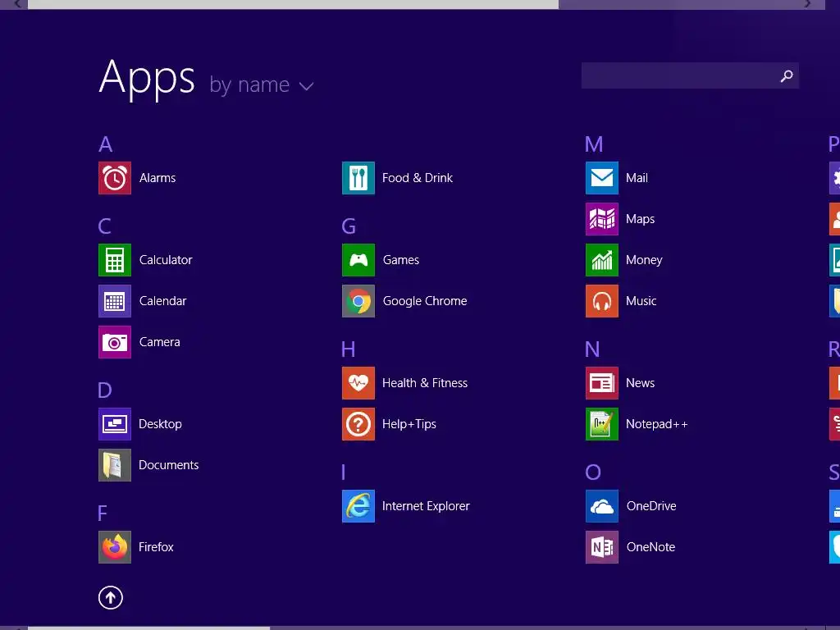Open the 'by name' sort dropdown
This screenshot has width=840, height=630.
coord(262,84)
